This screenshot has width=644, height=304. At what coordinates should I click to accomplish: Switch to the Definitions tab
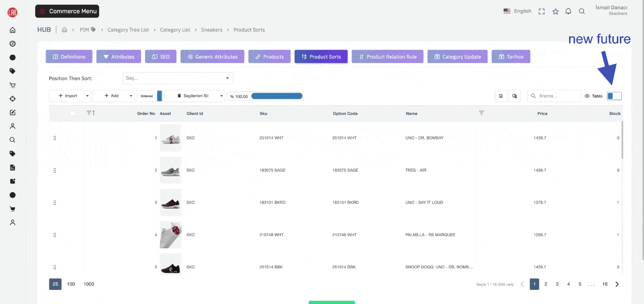pos(69,57)
